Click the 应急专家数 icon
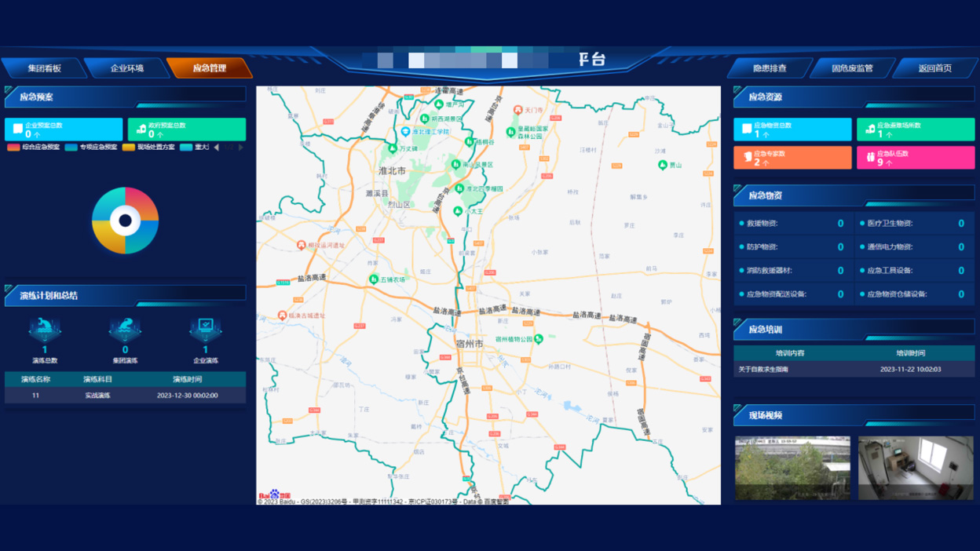 pyautogui.click(x=747, y=157)
